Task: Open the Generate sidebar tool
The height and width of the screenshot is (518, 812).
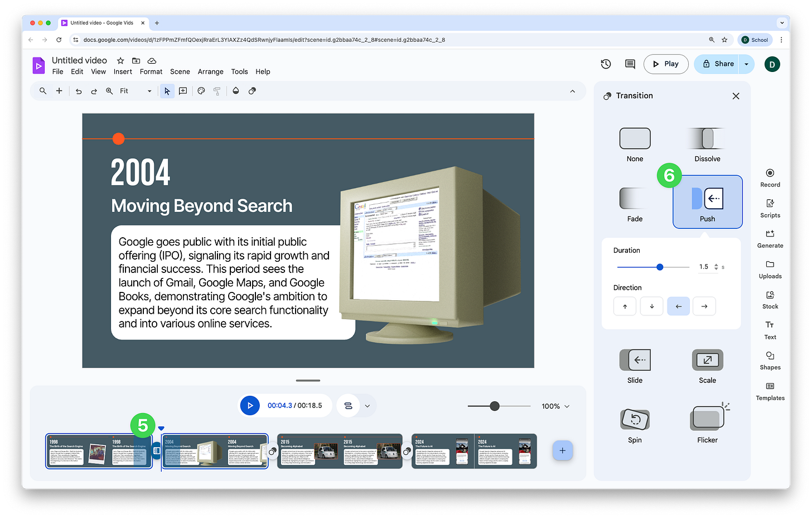Action: point(770,239)
